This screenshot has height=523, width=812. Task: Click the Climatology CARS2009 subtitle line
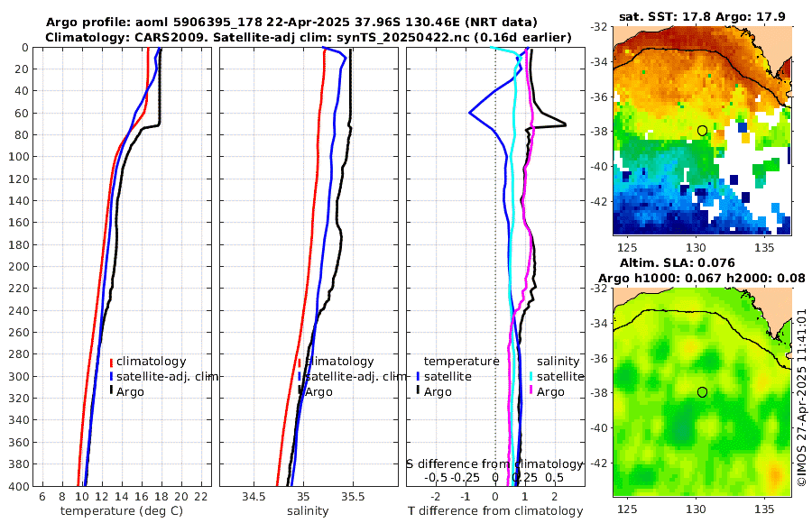pos(309,37)
